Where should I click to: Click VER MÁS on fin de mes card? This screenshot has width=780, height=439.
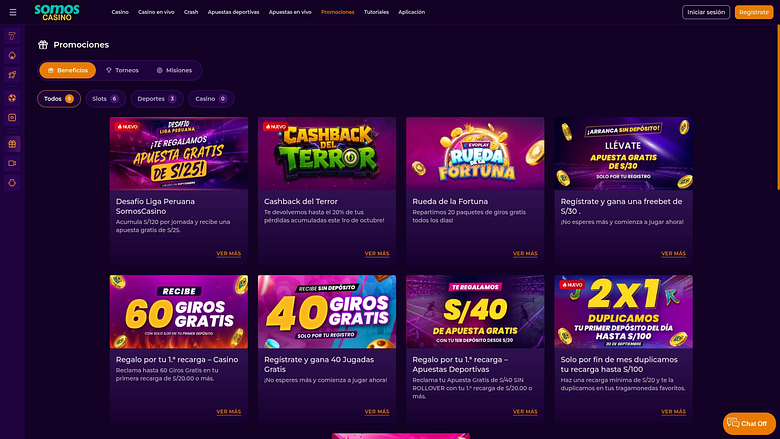coord(673,412)
